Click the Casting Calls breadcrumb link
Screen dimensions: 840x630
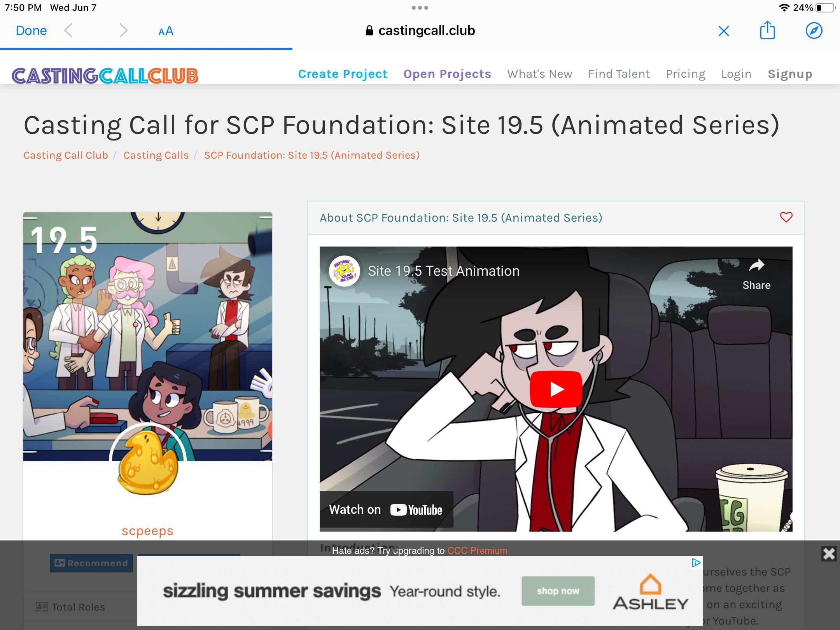156,155
